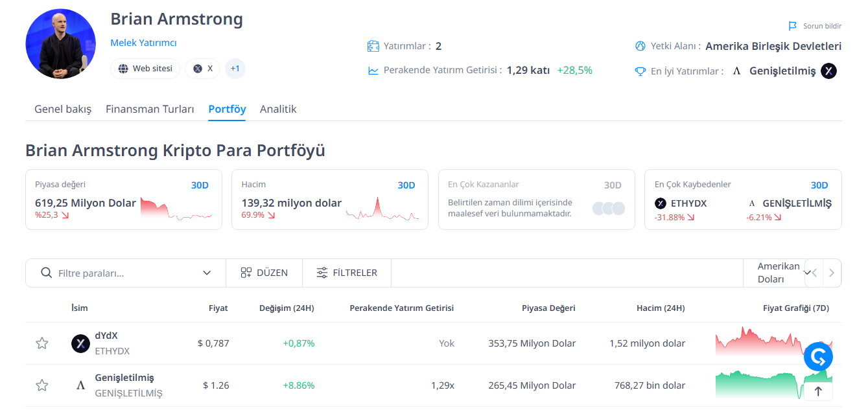Change the En Çok Kazananlar 30D period

(x=613, y=185)
